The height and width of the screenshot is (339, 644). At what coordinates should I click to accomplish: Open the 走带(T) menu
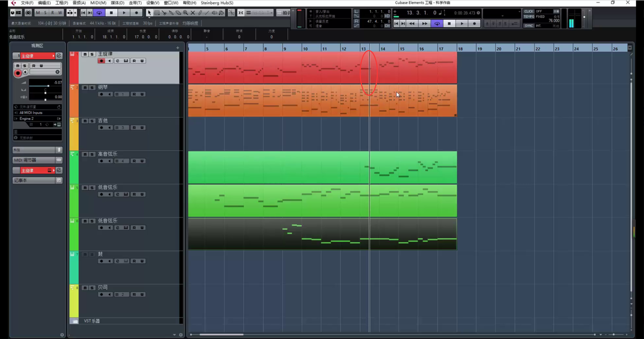[135, 3]
